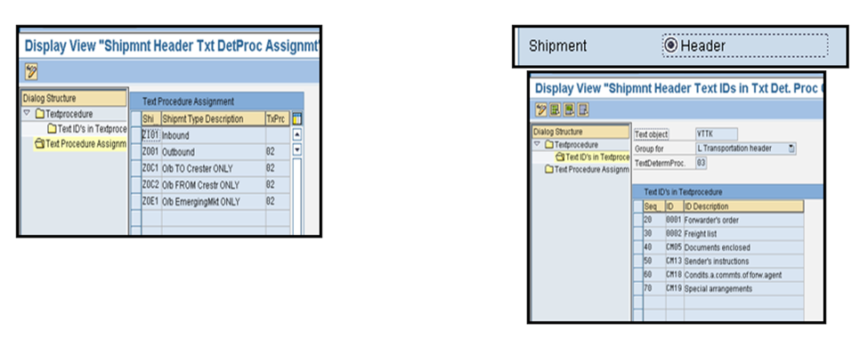Click the Display/Change pencil icon in left window
Screen dimensions: 868x355
31,71
